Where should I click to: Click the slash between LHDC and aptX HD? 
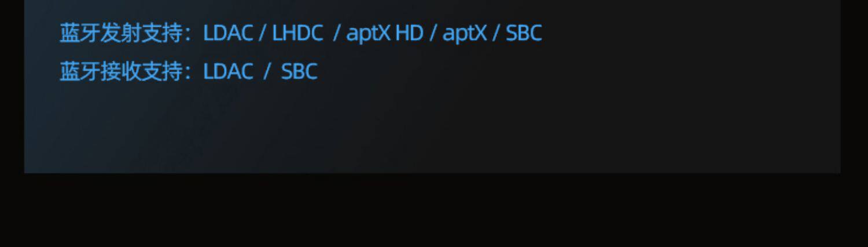click(x=336, y=33)
